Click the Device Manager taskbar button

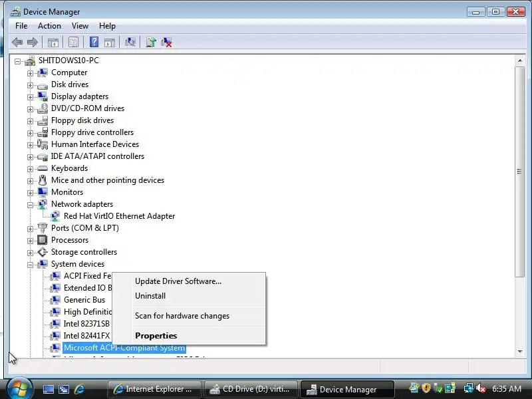(347, 389)
